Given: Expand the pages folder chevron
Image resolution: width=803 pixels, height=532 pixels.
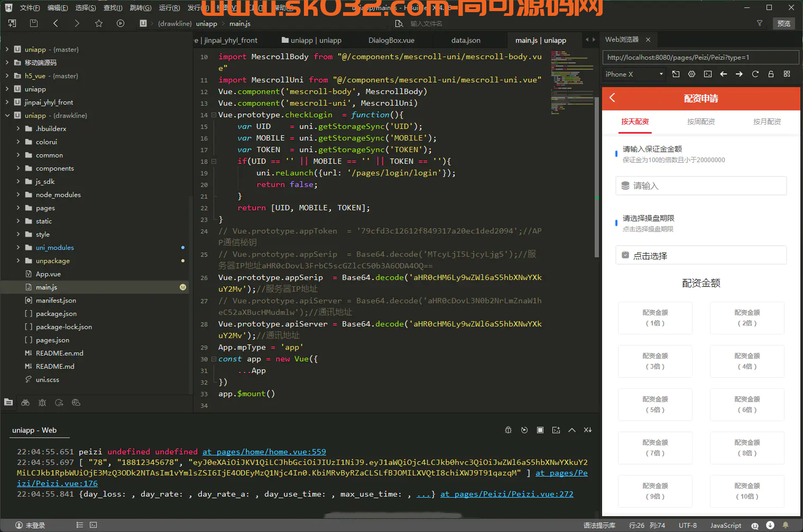Looking at the screenshot, I should pyautogui.click(x=18, y=208).
